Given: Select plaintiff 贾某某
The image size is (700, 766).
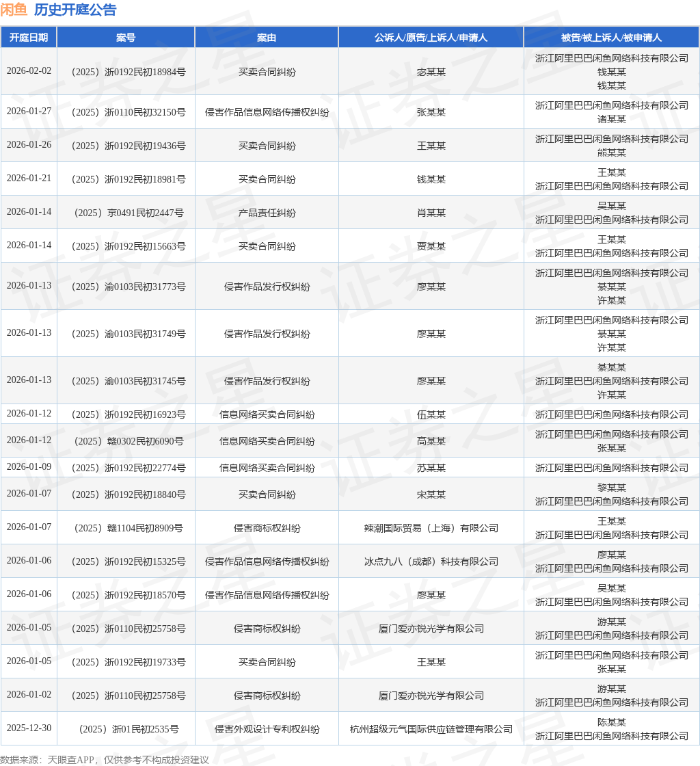Looking at the screenshot, I should (431, 246).
